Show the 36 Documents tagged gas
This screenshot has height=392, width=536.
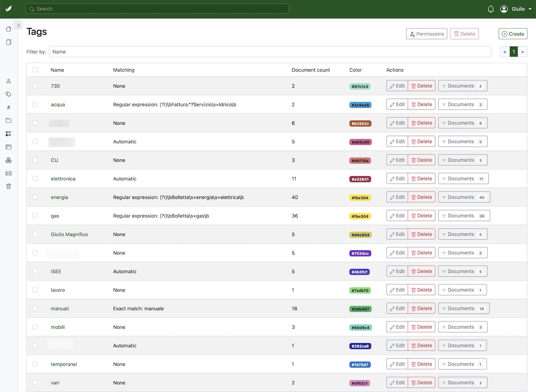[x=464, y=216]
